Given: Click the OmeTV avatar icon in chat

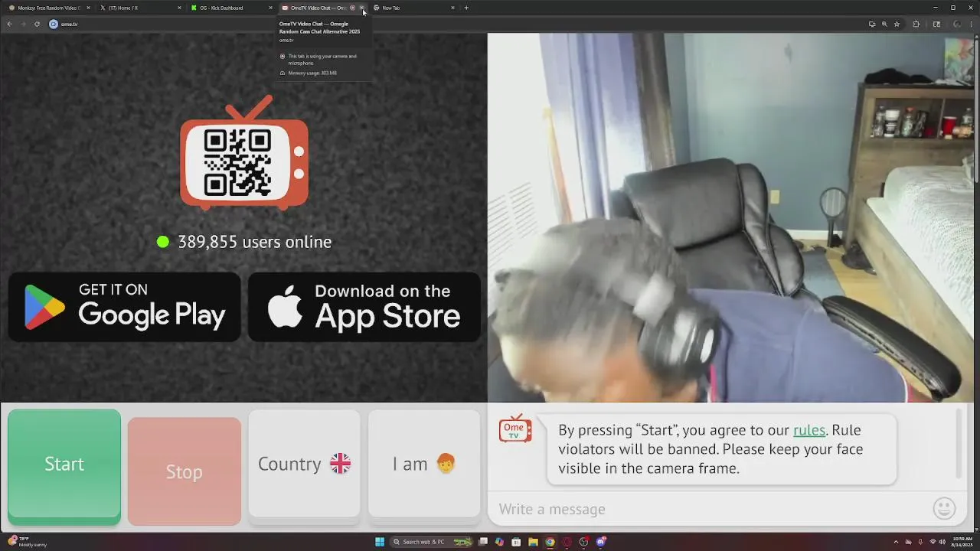Looking at the screenshot, I should (x=515, y=429).
